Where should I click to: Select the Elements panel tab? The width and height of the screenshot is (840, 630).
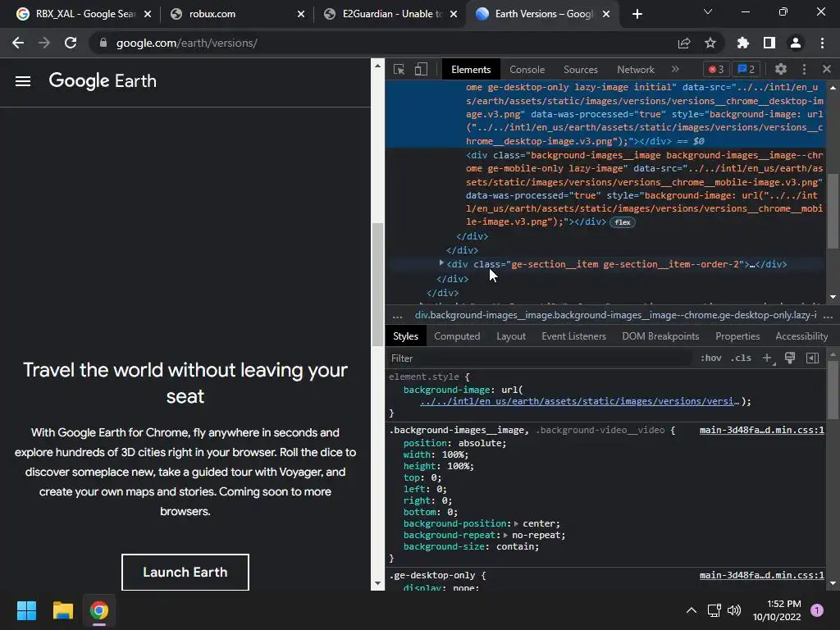click(471, 70)
